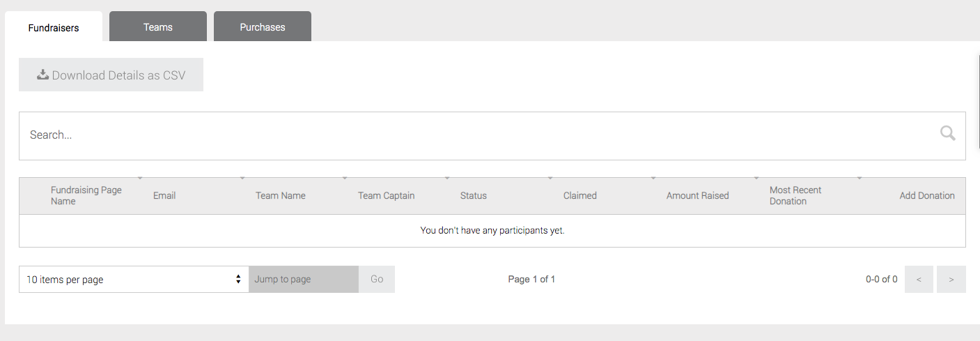The height and width of the screenshot is (341, 980).
Task: Click the magnifying glass search icon
Action: (x=947, y=134)
